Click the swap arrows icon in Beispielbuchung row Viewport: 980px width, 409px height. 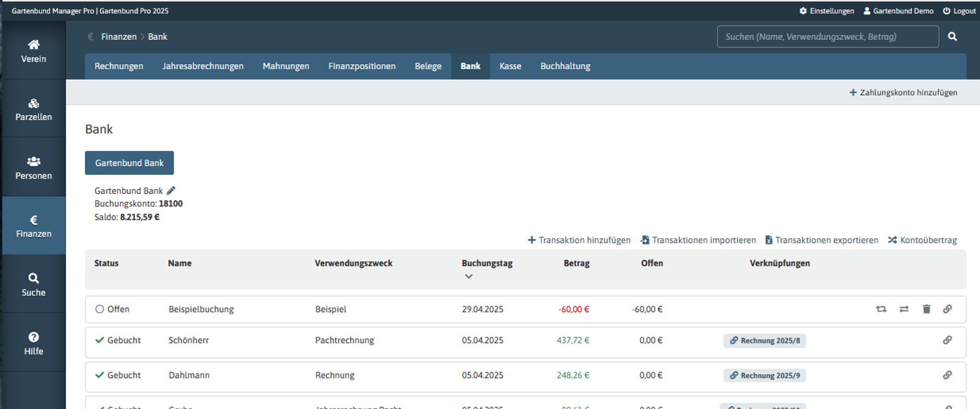coord(904,309)
